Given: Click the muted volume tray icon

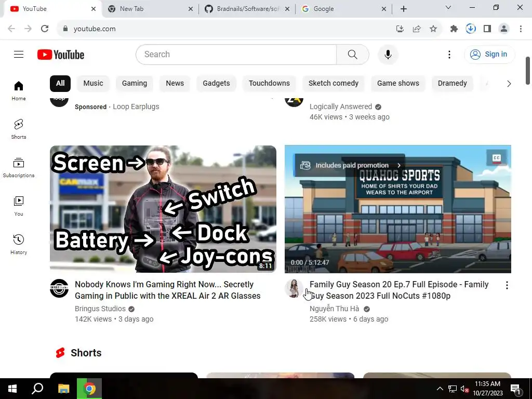Looking at the screenshot, I should click(x=464, y=389).
